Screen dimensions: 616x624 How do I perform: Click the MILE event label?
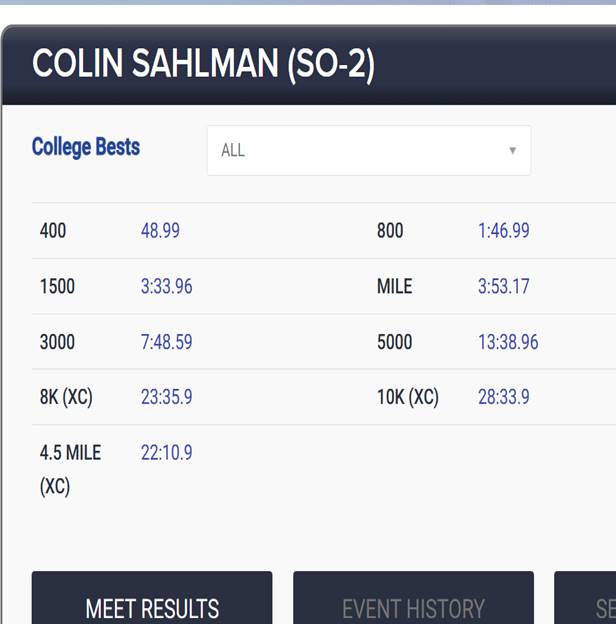(394, 287)
